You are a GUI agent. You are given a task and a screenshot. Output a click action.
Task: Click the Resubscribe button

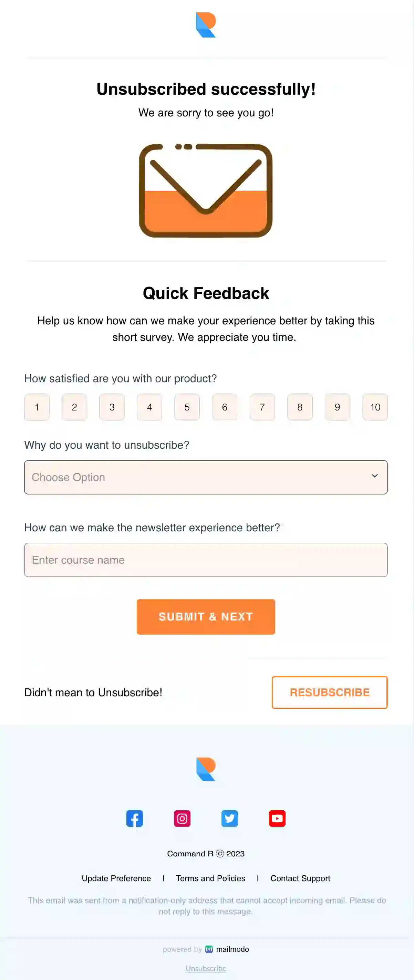pyautogui.click(x=330, y=692)
